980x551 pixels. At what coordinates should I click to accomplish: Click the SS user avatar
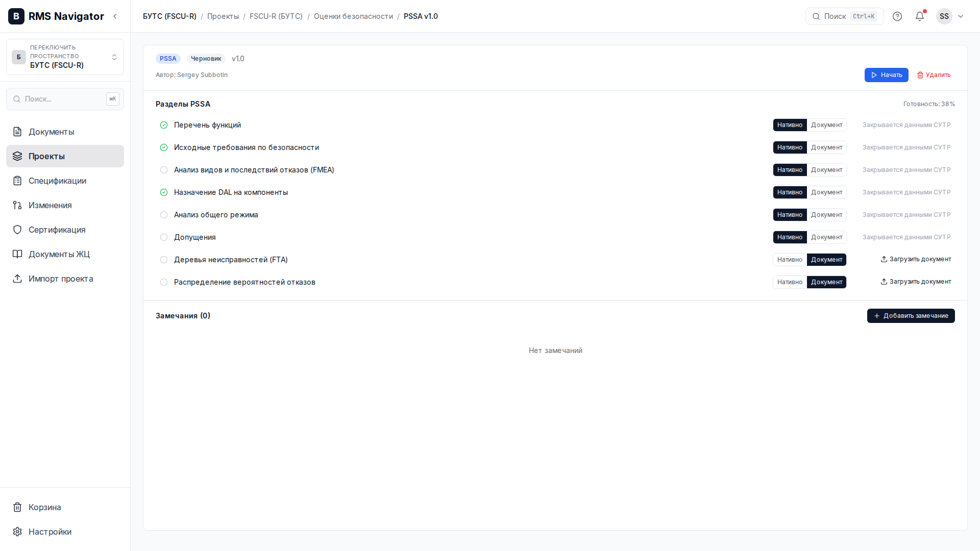944,16
